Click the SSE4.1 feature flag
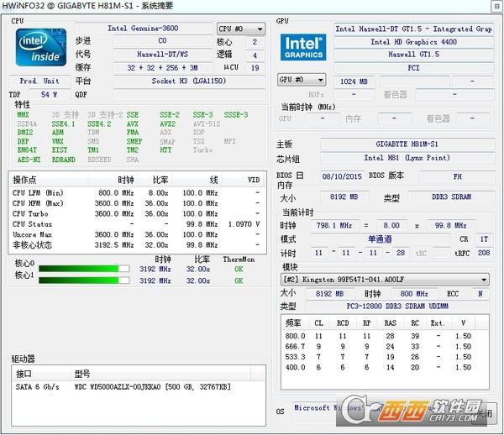This screenshot has width=504, height=435. coord(63,123)
